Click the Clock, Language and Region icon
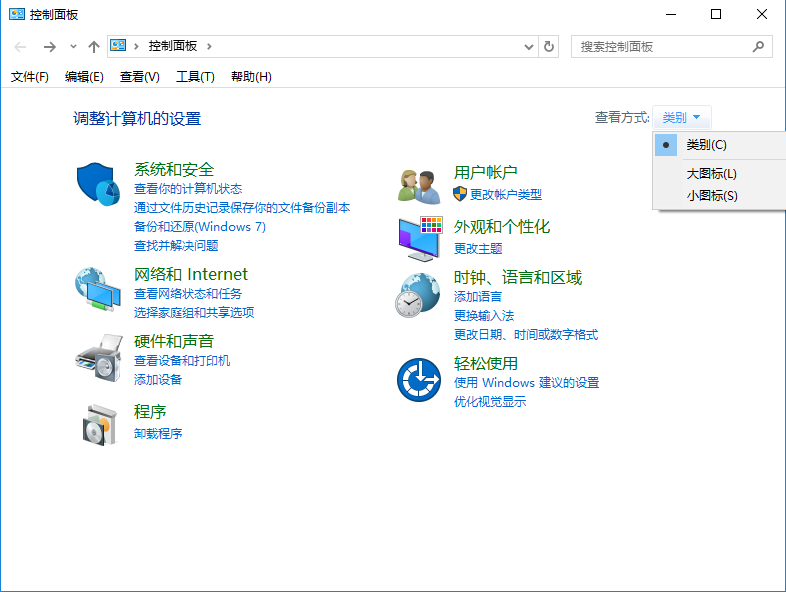The width and height of the screenshot is (786, 592). point(418,295)
